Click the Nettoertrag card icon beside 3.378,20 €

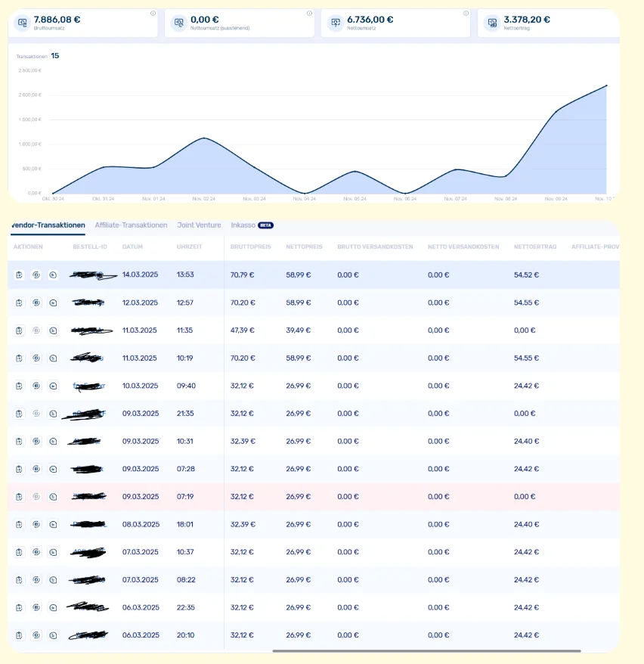(x=492, y=23)
